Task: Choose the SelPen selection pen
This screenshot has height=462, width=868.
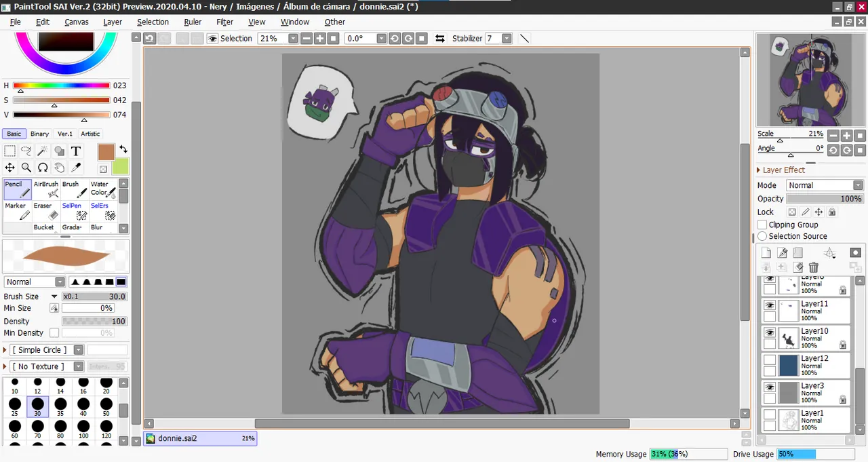Action: click(x=75, y=211)
